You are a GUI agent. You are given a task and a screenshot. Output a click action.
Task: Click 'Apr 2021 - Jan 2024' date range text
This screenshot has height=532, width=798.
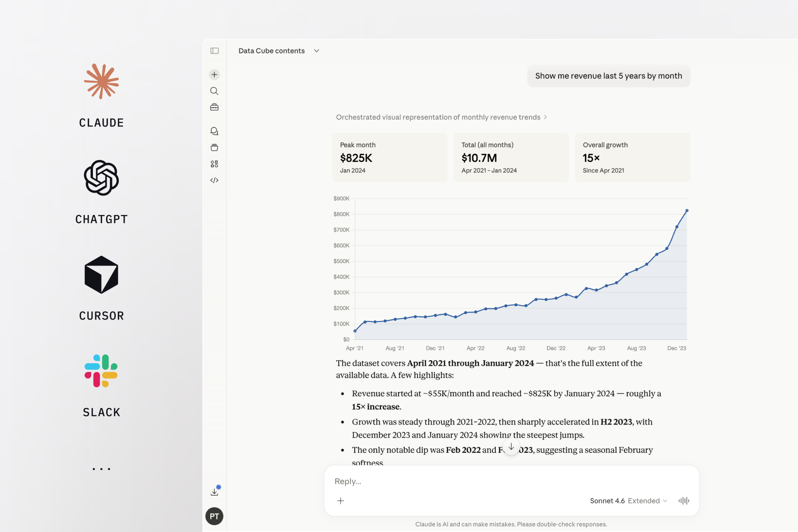[489, 171]
